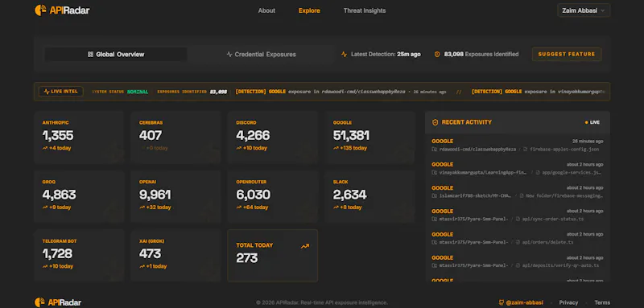Select the Google 51,381 count
Viewport: 644px width, 308px height.
(x=351, y=135)
